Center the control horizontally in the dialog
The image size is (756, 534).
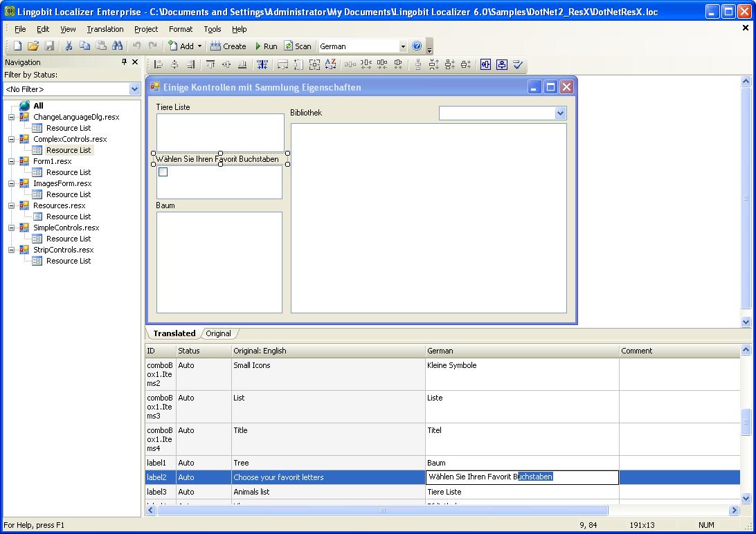tap(486, 64)
